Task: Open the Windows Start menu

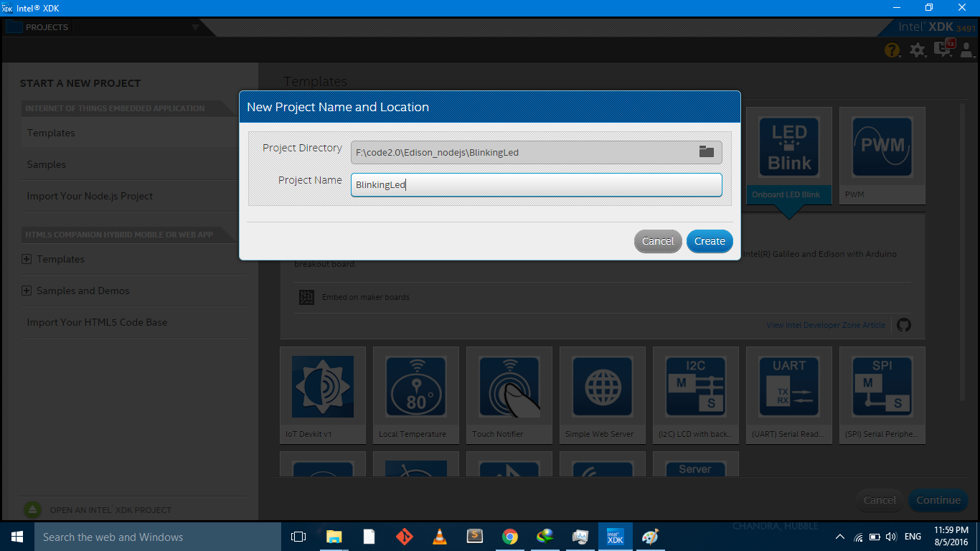Action: pos(17,537)
